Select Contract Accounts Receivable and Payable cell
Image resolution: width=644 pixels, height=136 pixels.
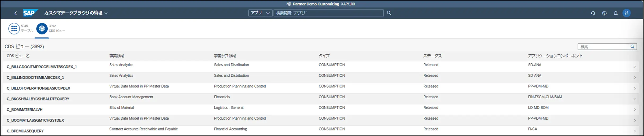pyautogui.click(x=144, y=129)
